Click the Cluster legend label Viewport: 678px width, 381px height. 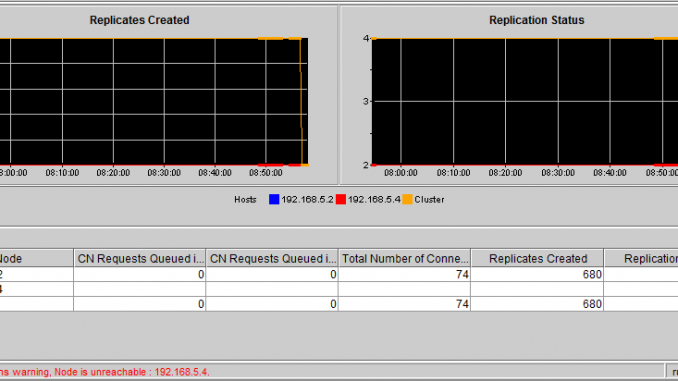click(x=429, y=200)
